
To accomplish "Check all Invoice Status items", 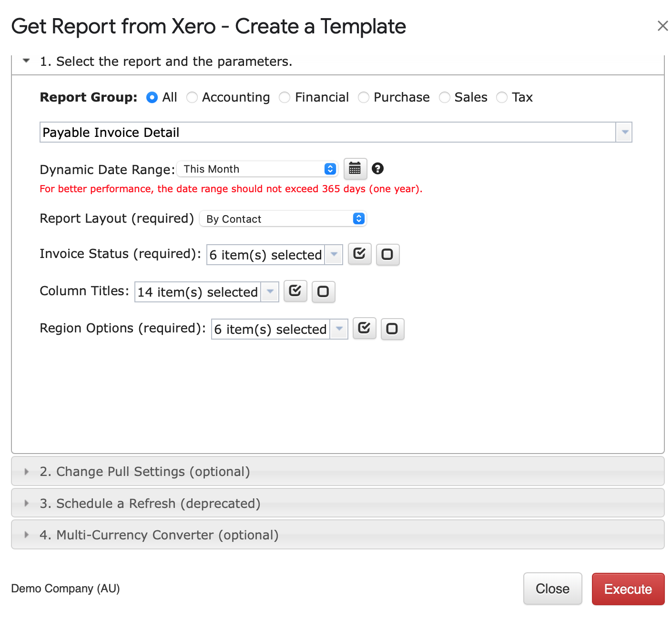I will point(359,254).
